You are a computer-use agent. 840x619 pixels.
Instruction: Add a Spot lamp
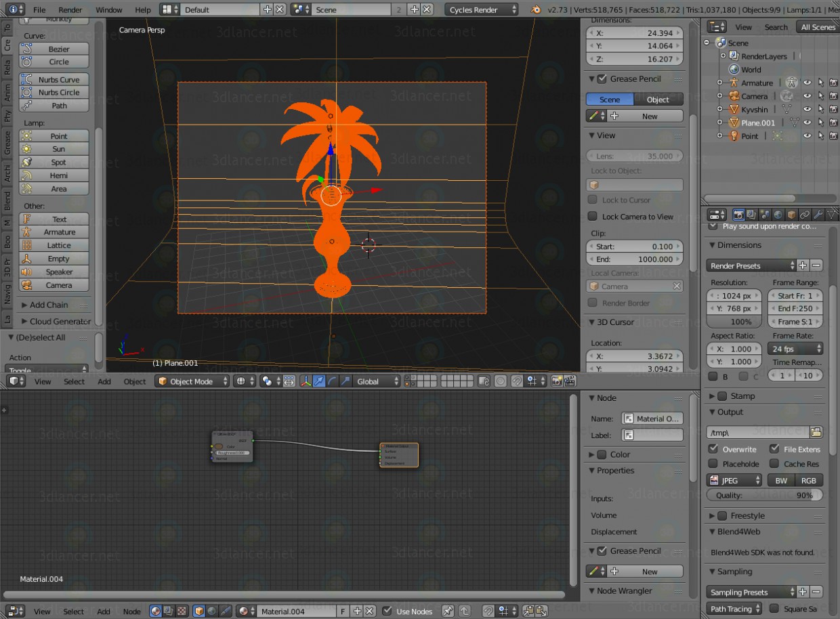point(54,163)
